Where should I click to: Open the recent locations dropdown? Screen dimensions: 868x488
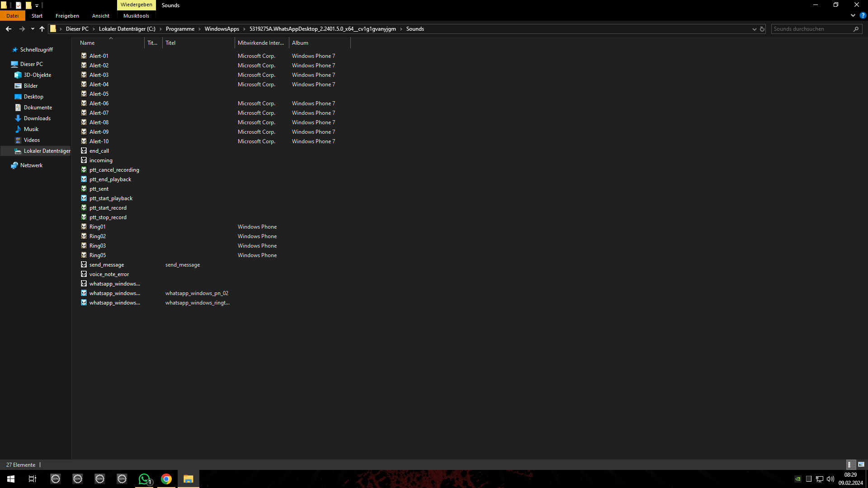33,29
